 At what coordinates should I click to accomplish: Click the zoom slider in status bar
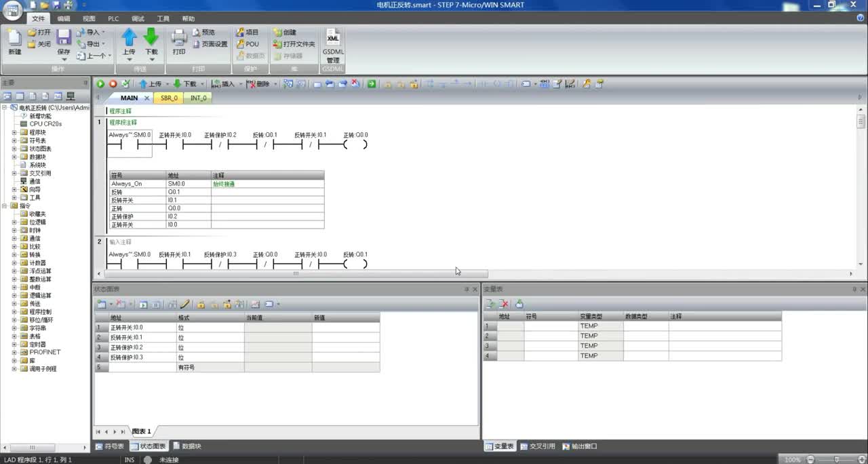[837, 459]
